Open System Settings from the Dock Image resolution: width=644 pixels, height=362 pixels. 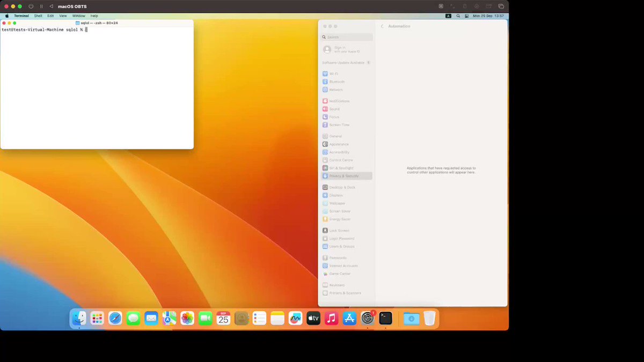coord(368,319)
